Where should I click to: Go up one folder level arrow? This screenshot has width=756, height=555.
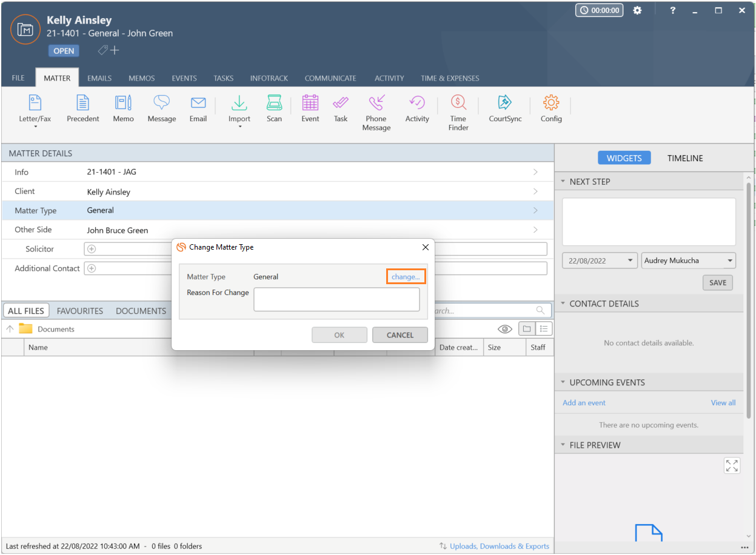pyautogui.click(x=10, y=329)
